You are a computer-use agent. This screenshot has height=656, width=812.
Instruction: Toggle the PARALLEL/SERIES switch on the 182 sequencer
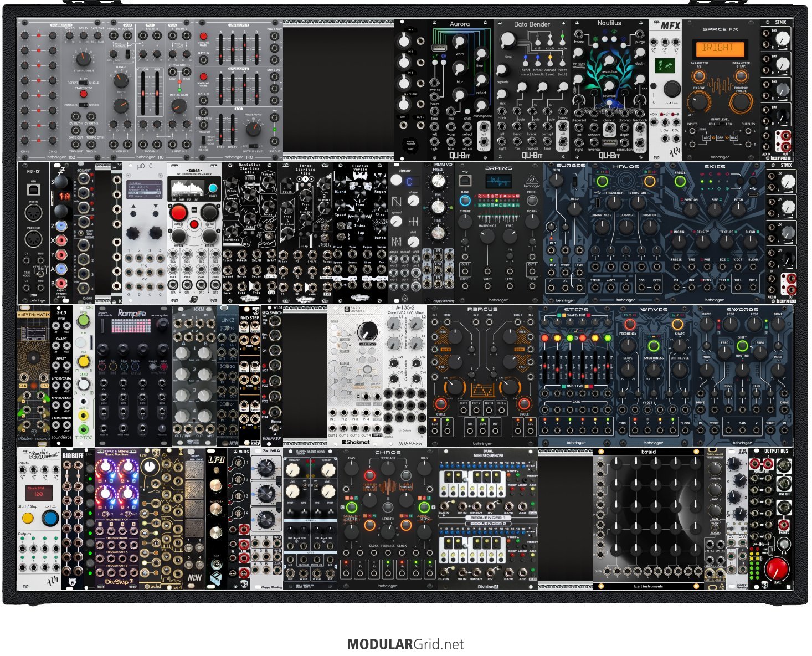click(83, 104)
